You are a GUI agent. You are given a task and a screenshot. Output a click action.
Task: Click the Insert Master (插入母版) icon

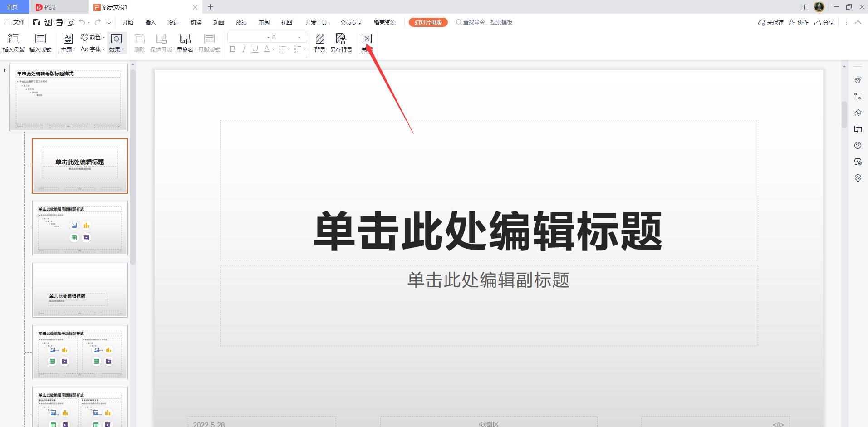14,43
